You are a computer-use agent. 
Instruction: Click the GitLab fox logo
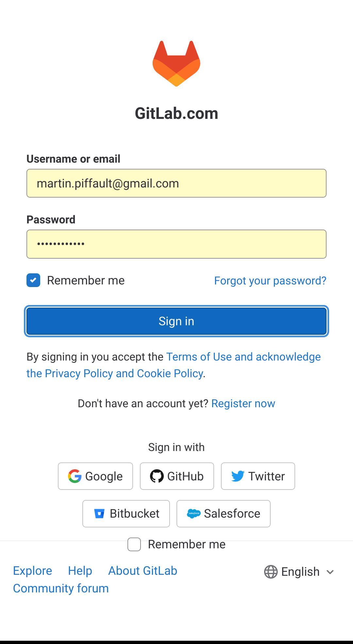pos(176,64)
